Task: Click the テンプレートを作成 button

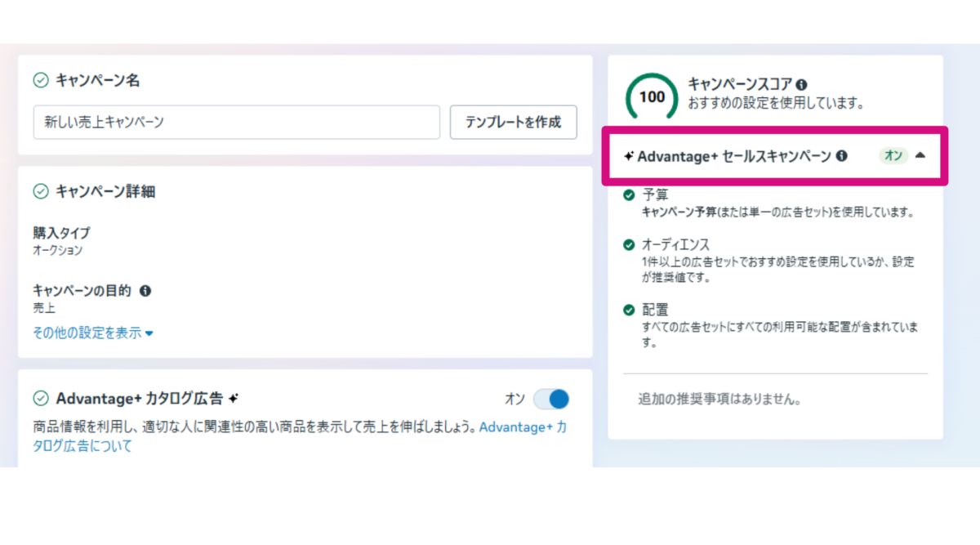Action: (513, 122)
